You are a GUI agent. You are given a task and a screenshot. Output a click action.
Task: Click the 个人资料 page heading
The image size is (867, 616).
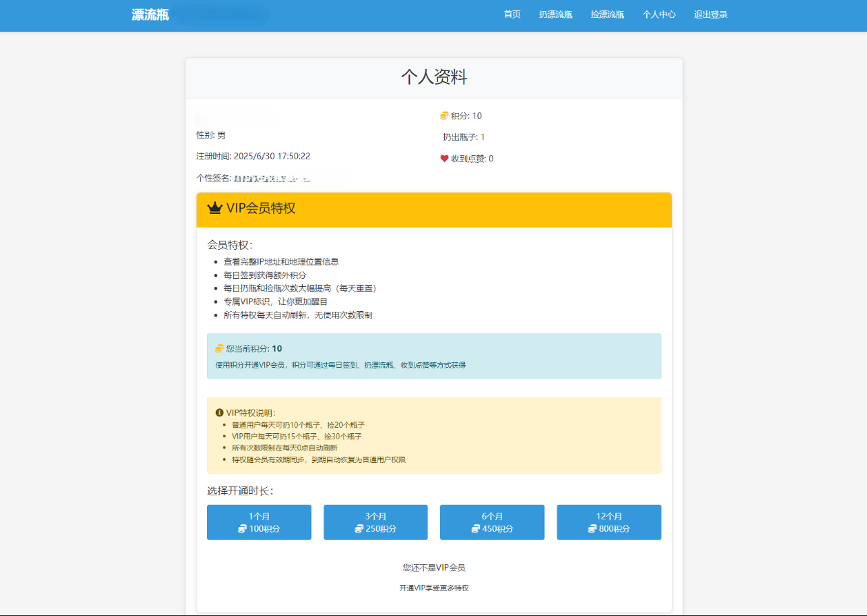[x=434, y=77]
